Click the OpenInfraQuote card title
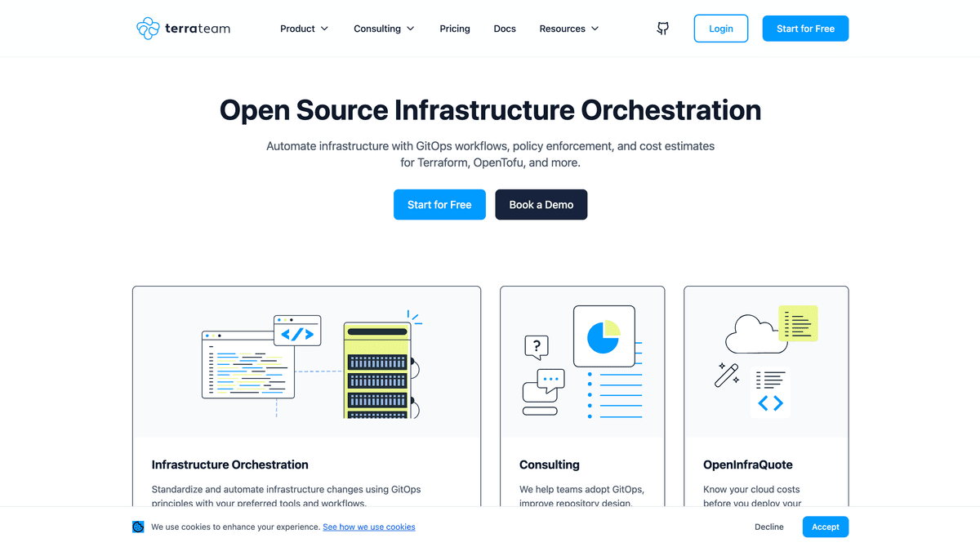 [748, 465]
